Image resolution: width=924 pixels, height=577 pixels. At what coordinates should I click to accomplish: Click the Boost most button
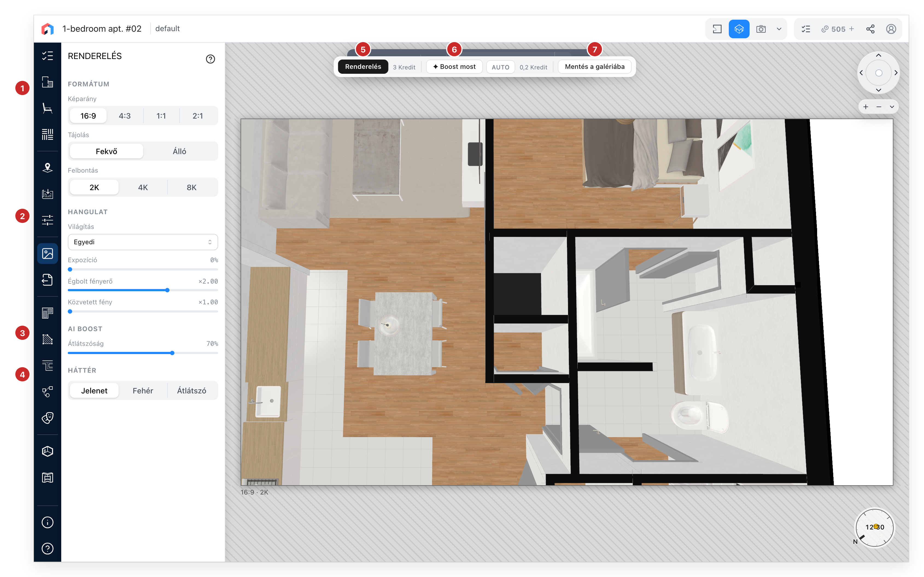(454, 67)
